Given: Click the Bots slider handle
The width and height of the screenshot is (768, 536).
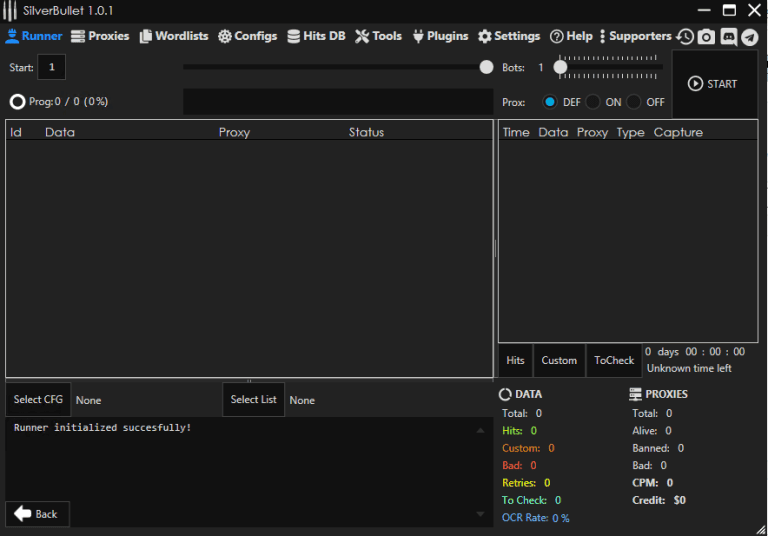Looking at the screenshot, I should coord(560,67).
